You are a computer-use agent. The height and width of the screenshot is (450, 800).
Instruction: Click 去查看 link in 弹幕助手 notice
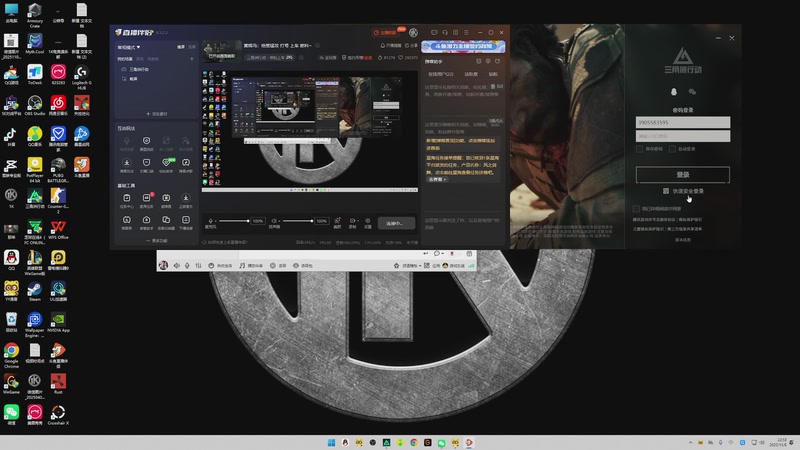(x=437, y=180)
